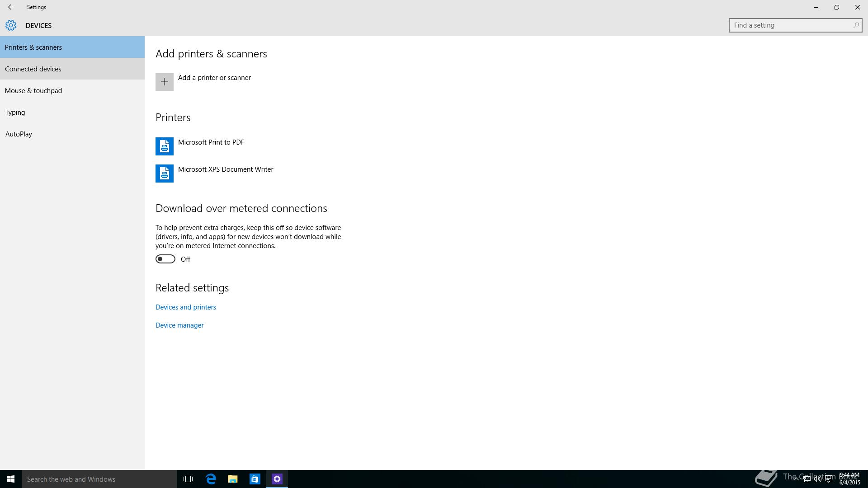This screenshot has height=488, width=868.
Task: Toggle Download over metered connections switch
Action: coord(165,259)
